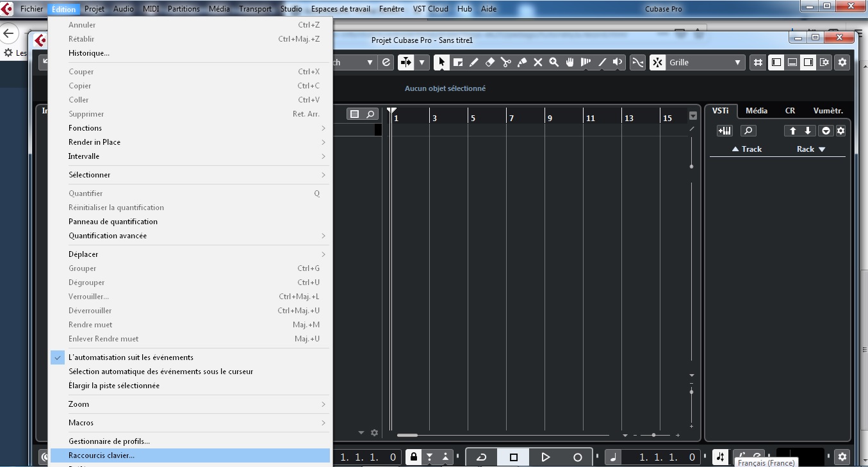Viewport: 868px width, 467px height.
Task: Toggle the Auto-Scroll button
Action: point(406,62)
